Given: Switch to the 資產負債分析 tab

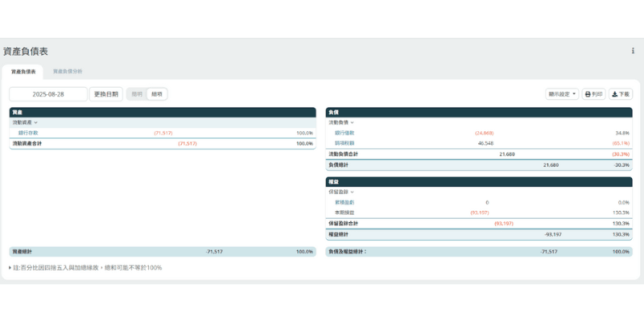Looking at the screenshot, I should [x=68, y=72].
